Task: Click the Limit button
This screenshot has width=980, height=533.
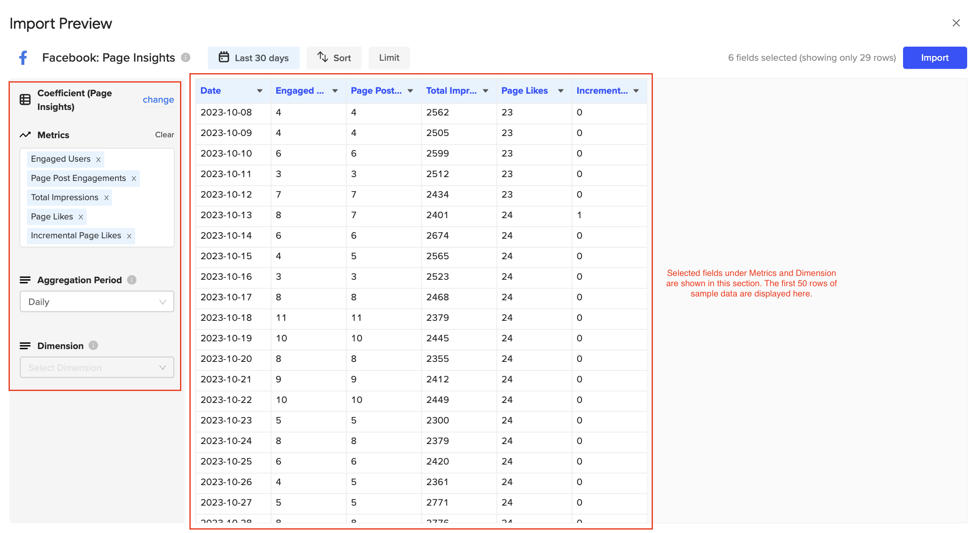Action: (389, 58)
